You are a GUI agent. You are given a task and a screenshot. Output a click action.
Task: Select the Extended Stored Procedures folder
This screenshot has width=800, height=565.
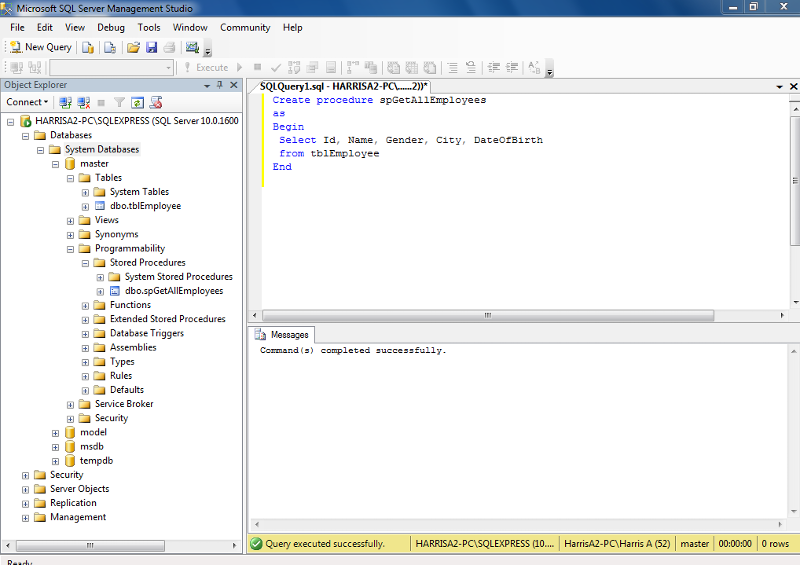tap(167, 319)
